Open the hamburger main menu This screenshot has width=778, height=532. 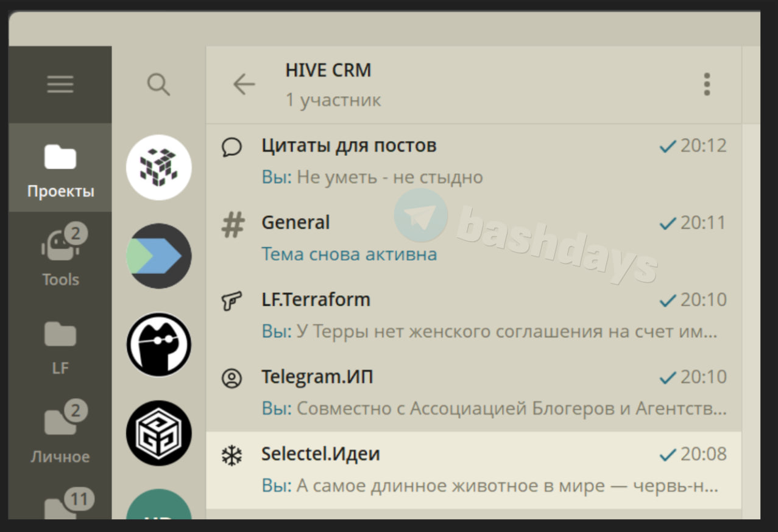pos(60,84)
